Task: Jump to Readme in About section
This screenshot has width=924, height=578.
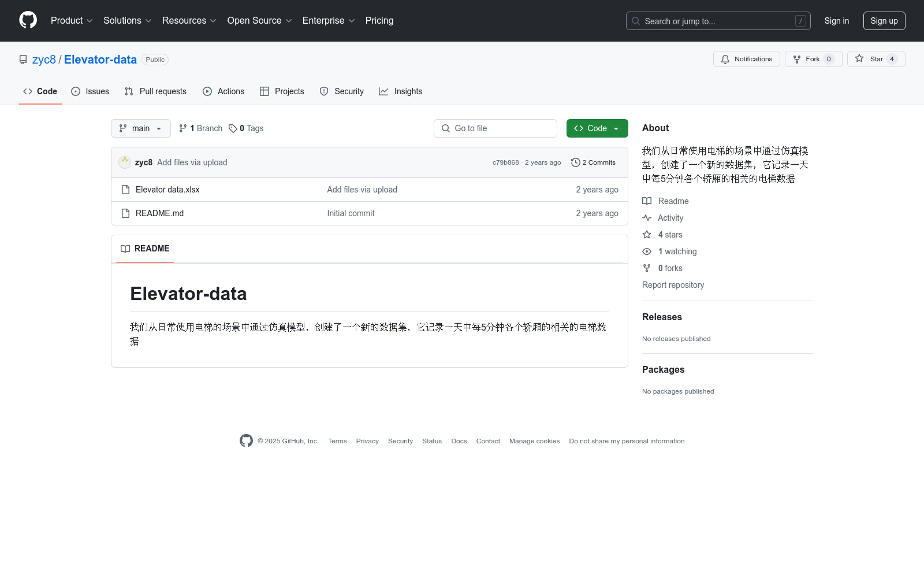Action: 665,201
